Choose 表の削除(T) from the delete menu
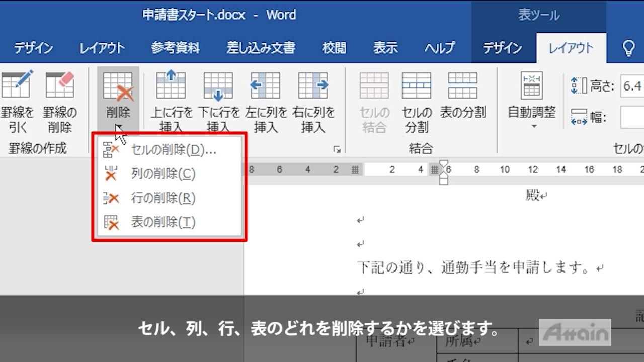644x362 pixels. tap(169, 222)
